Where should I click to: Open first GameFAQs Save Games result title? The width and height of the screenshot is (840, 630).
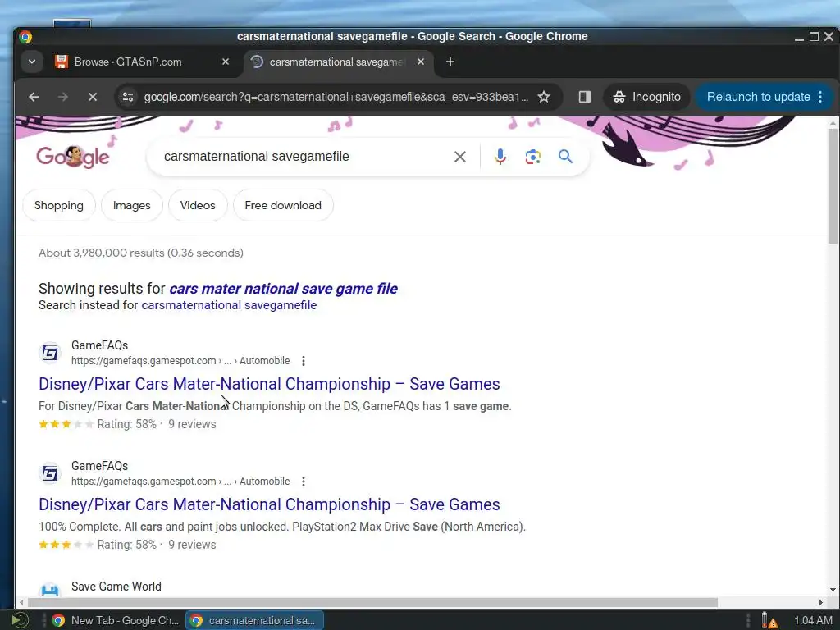click(x=269, y=384)
